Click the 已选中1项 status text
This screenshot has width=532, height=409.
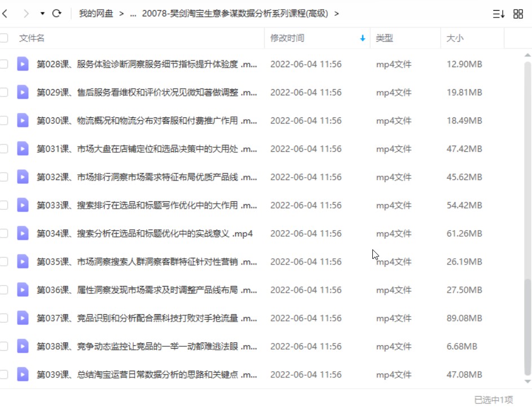point(493,400)
